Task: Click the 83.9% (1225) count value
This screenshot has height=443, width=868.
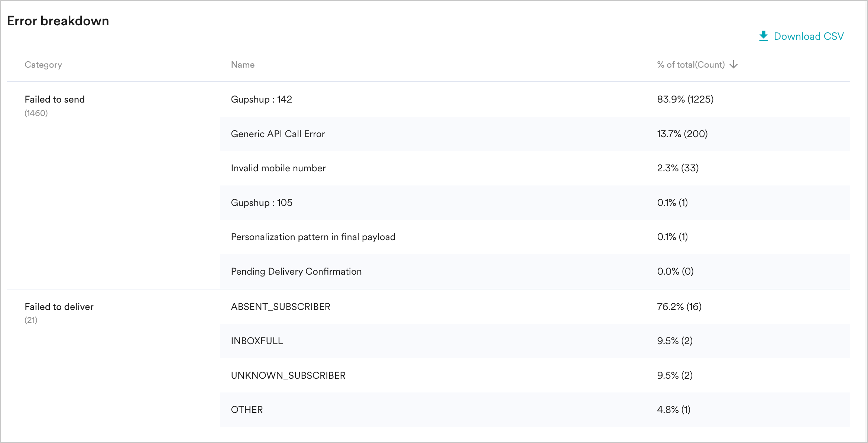Action: (685, 99)
